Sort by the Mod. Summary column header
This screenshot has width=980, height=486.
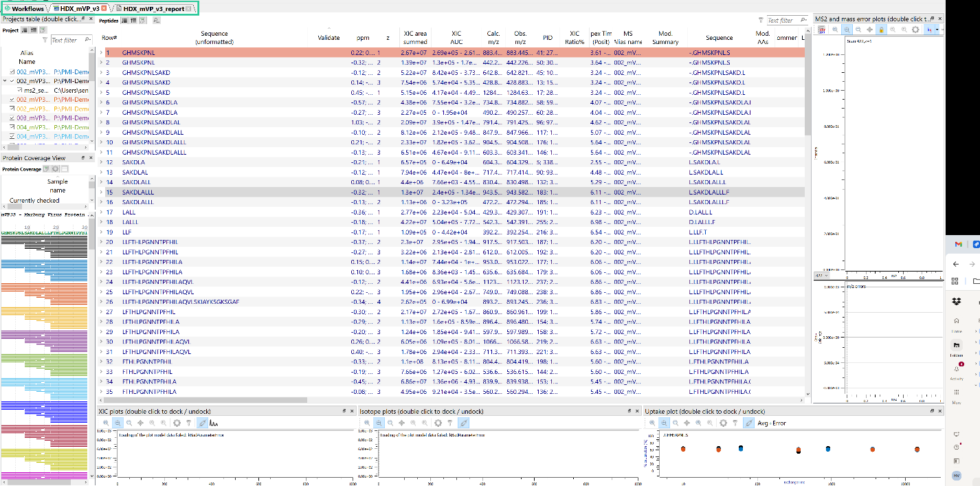(x=665, y=37)
